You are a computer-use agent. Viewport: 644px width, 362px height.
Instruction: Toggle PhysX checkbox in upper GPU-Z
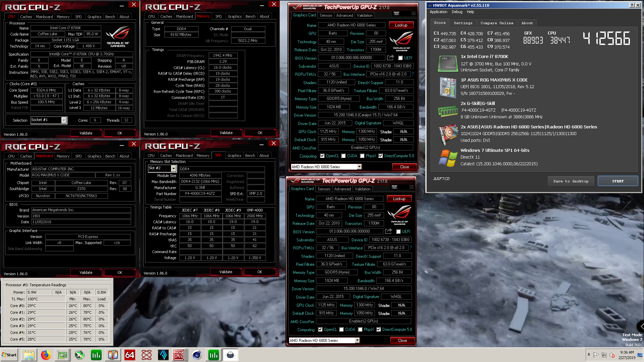pos(362,156)
